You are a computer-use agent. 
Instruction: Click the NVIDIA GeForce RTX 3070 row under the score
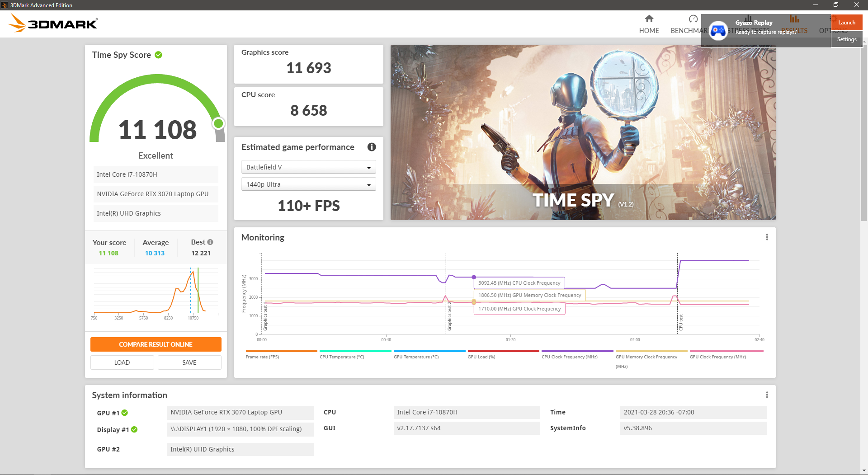pyautogui.click(x=156, y=194)
